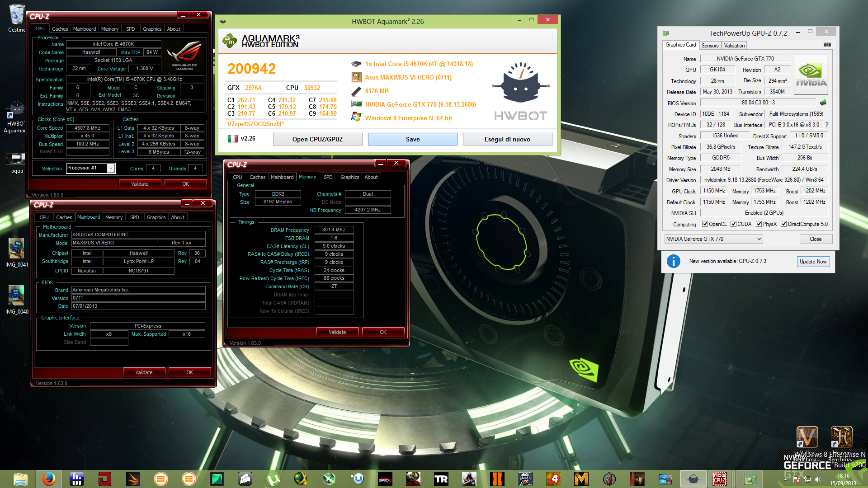Launch Uplay from the taskbar

(x=357, y=479)
